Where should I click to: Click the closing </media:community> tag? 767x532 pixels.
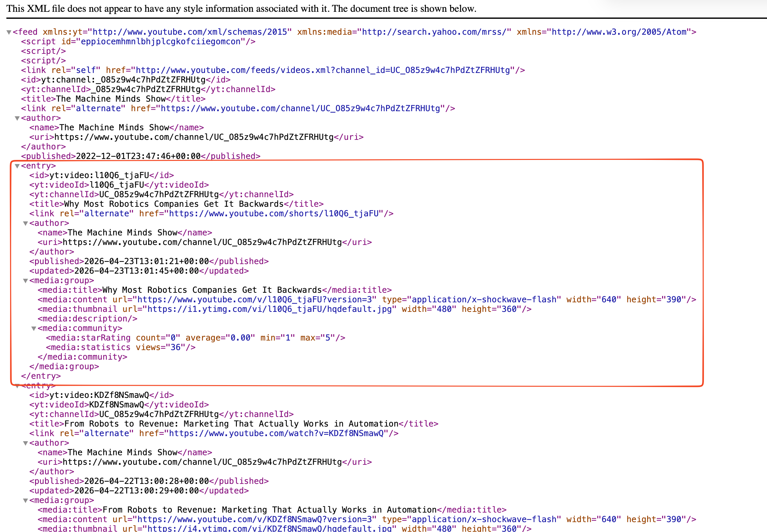pyautogui.click(x=82, y=357)
